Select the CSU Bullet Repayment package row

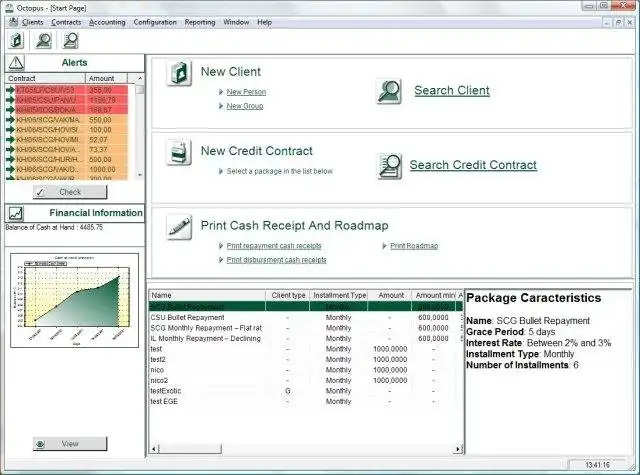(306, 317)
